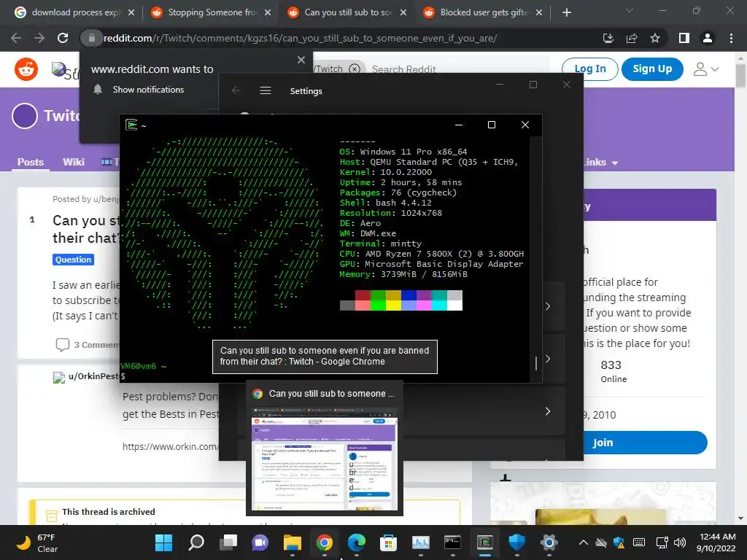The image size is (747, 560).
Task: Open Windows Security shield in the taskbar
Action: pyautogui.click(x=517, y=542)
